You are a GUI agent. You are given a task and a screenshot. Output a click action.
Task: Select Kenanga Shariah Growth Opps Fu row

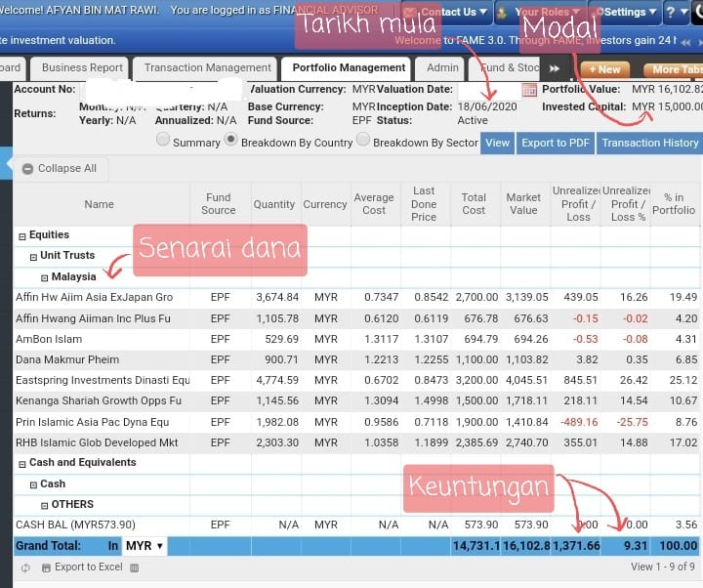[356, 401]
